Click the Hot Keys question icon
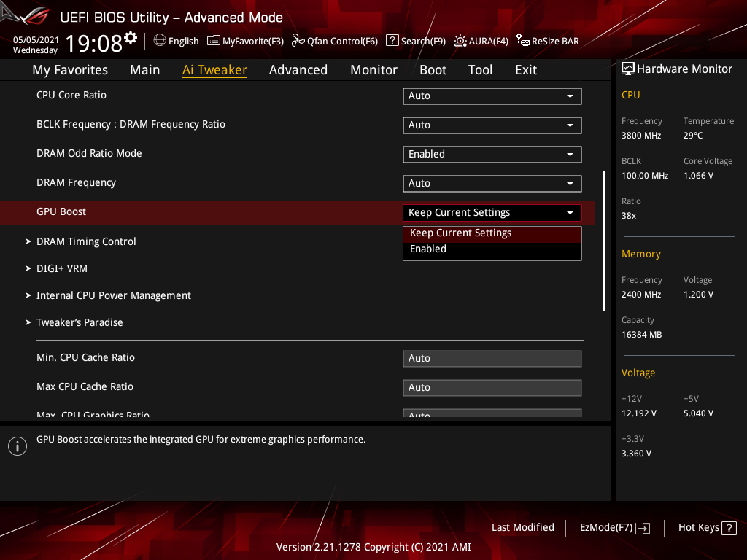The height and width of the screenshot is (560, 747). click(x=729, y=528)
